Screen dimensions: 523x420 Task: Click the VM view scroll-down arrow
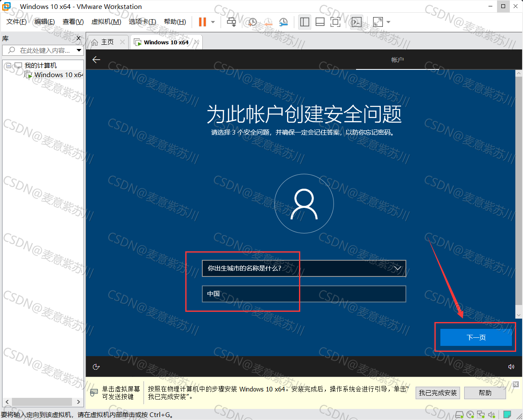click(x=518, y=316)
